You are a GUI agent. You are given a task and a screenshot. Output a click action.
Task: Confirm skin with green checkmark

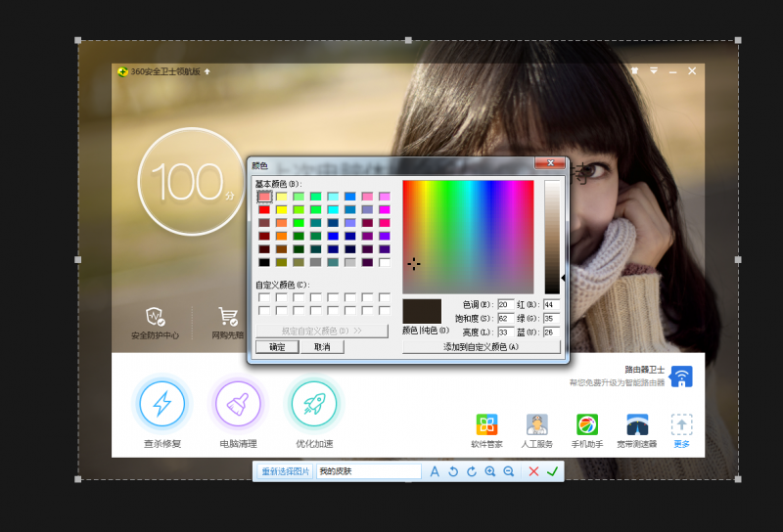click(553, 471)
